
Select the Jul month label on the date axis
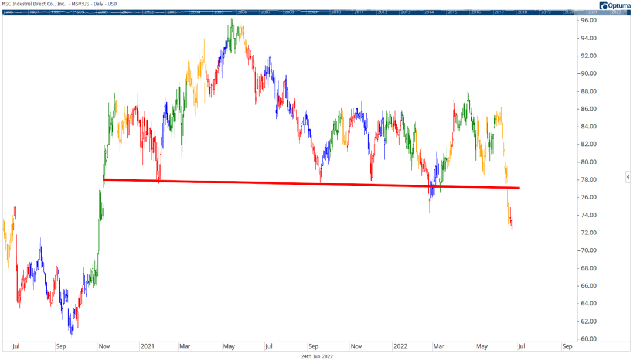[x=15, y=346]
